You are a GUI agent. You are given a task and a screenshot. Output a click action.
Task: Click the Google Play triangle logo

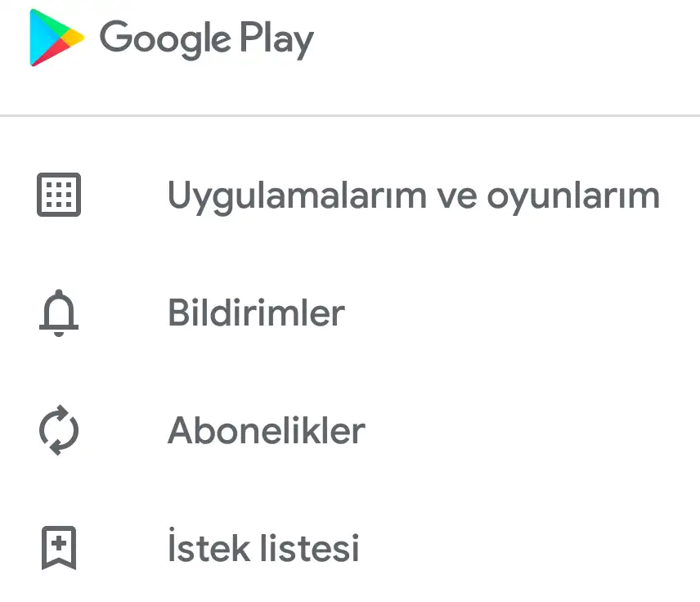point(56,38)
